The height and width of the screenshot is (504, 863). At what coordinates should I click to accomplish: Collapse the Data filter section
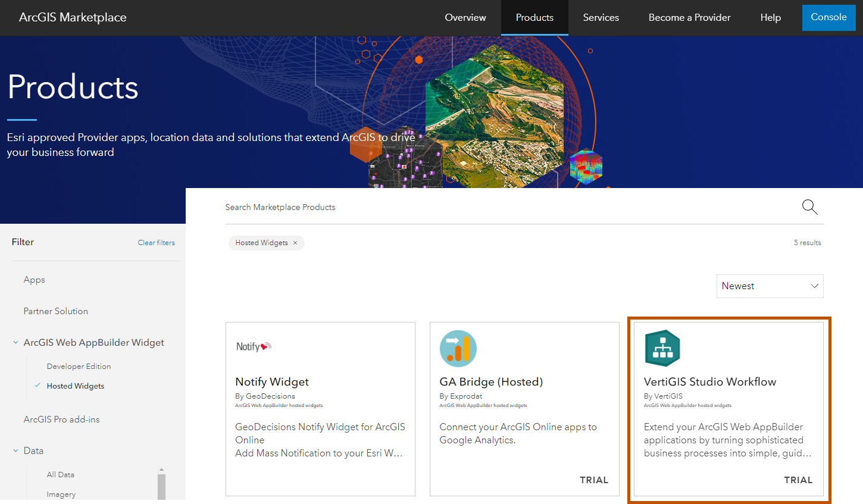(x=15, y=450)
